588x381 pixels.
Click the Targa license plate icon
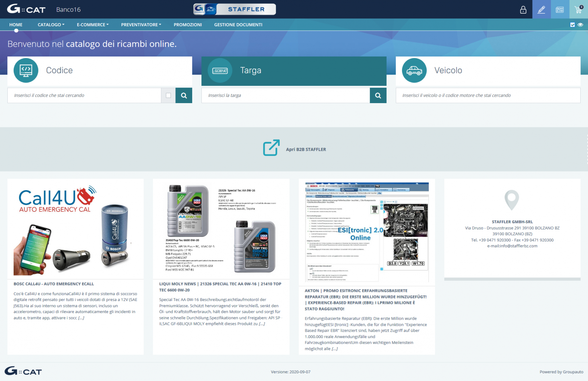point(220,70)
